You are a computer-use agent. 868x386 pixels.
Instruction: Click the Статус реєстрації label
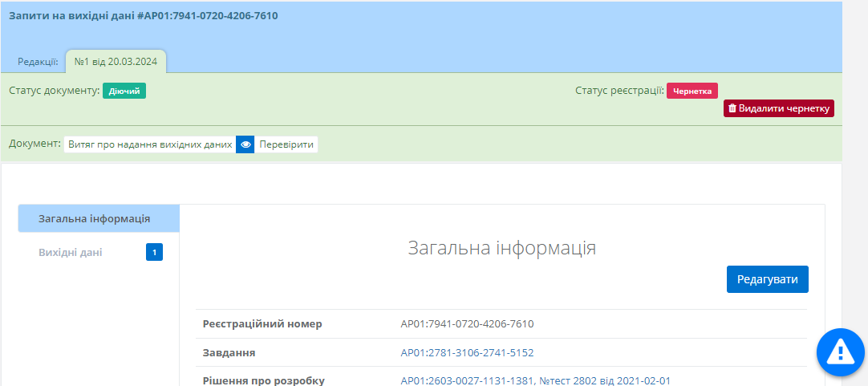coord(619,91)
